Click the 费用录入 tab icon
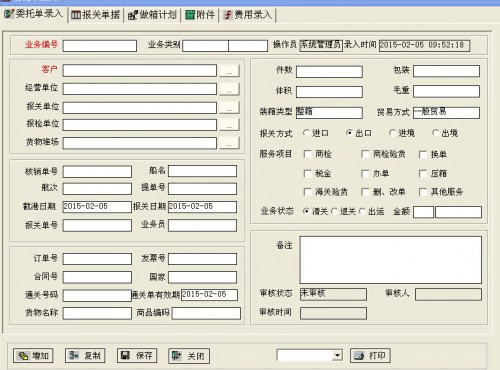The width and height of the screenshot is (500, 370). [x=228, y=15]
